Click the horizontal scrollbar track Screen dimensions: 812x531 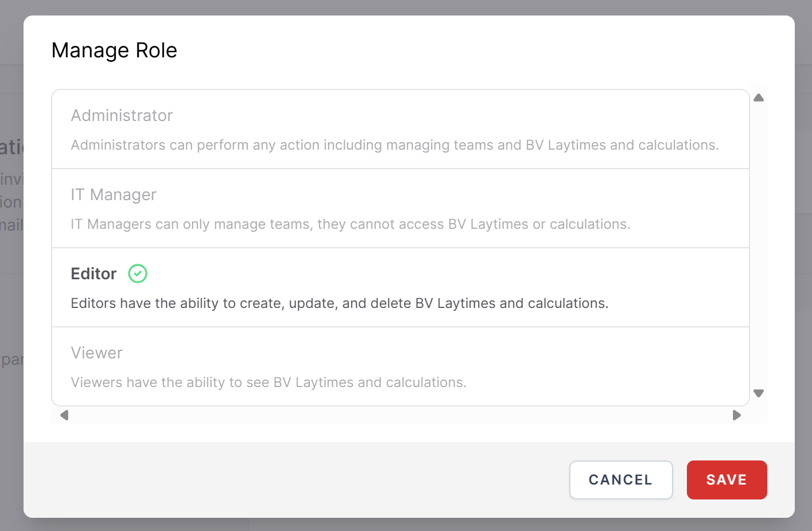pyautogui.click(x=401, y=415)
